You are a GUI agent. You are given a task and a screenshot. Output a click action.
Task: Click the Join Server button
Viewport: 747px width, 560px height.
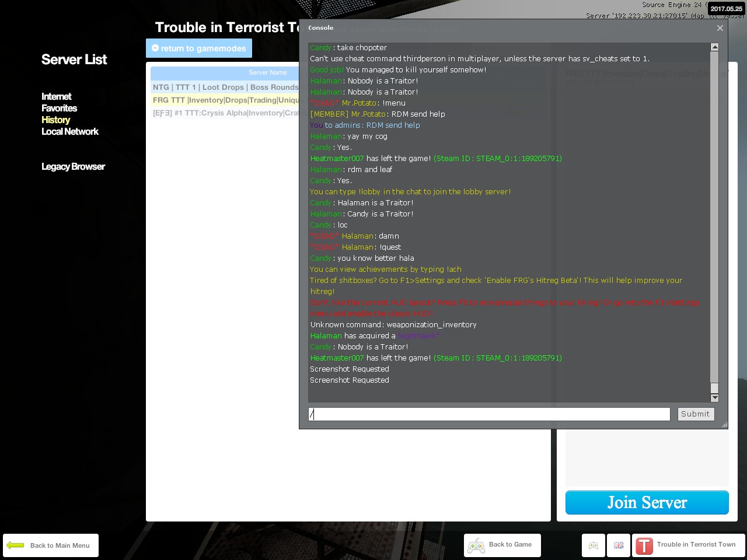tap(647, 502)
